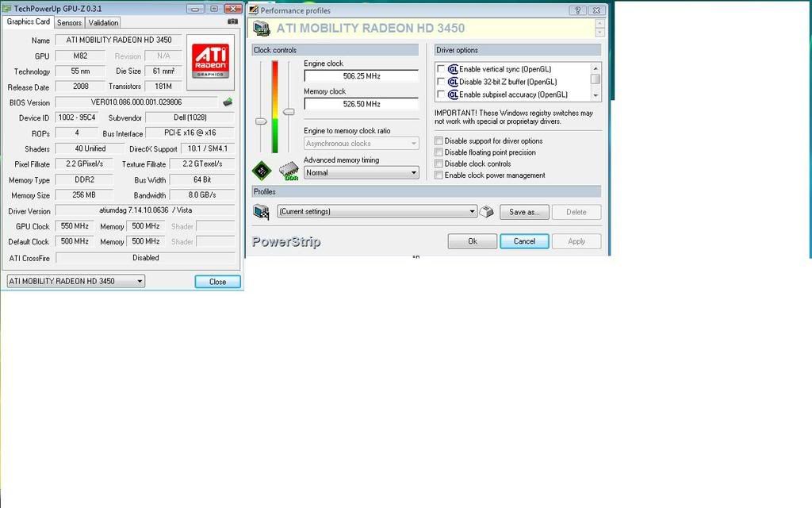
Task: Click the Performance profiles title bar icon
Action: tap(254, 10)
